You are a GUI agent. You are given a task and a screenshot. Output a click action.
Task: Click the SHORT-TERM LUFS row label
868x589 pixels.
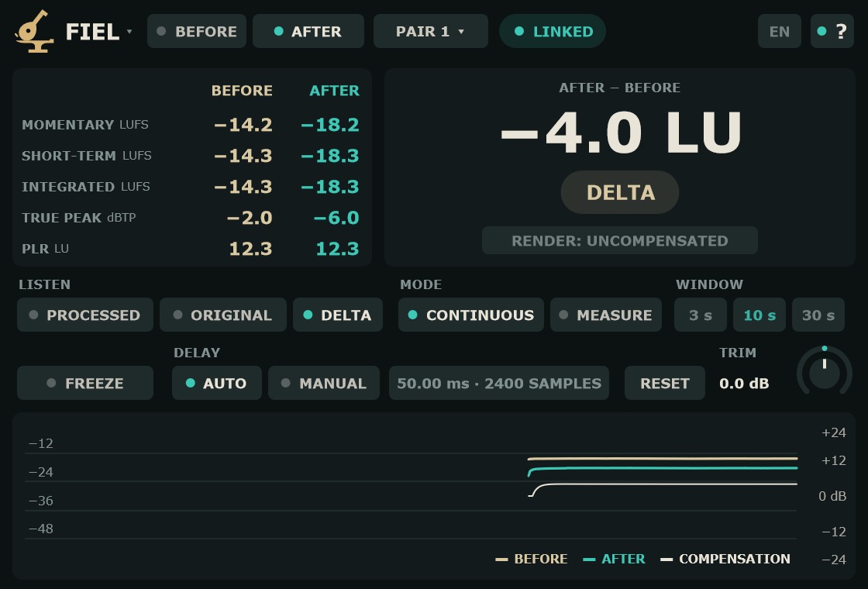pos(86,156)
